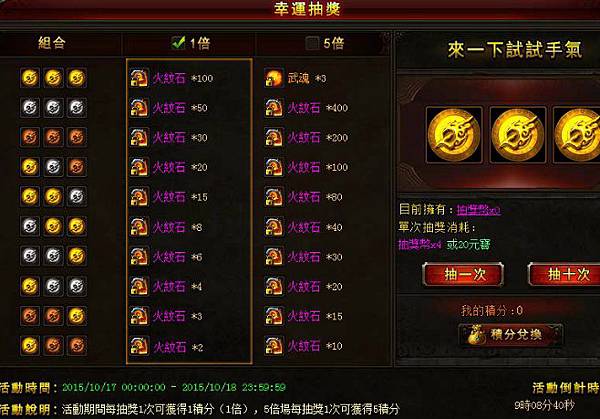Select the first bronze coin in three-bronze combination
This screenshot has height=419, width=600.
tap(30, 137)
